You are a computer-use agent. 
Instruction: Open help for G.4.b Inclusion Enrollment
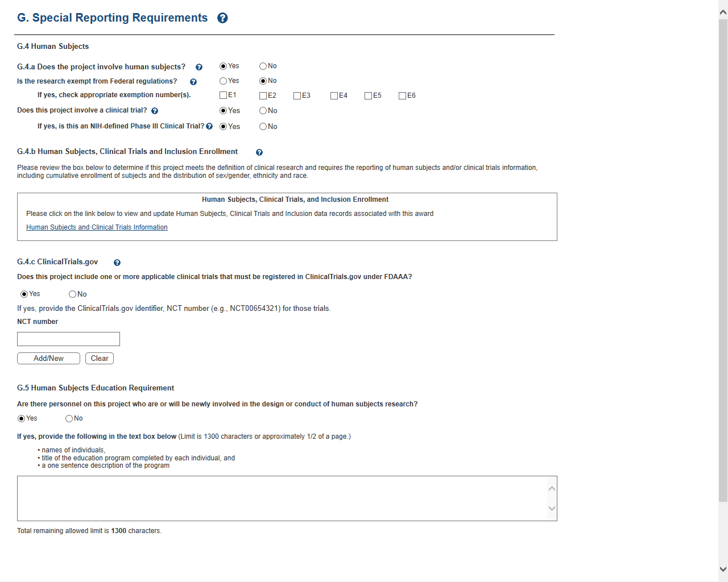259,152
